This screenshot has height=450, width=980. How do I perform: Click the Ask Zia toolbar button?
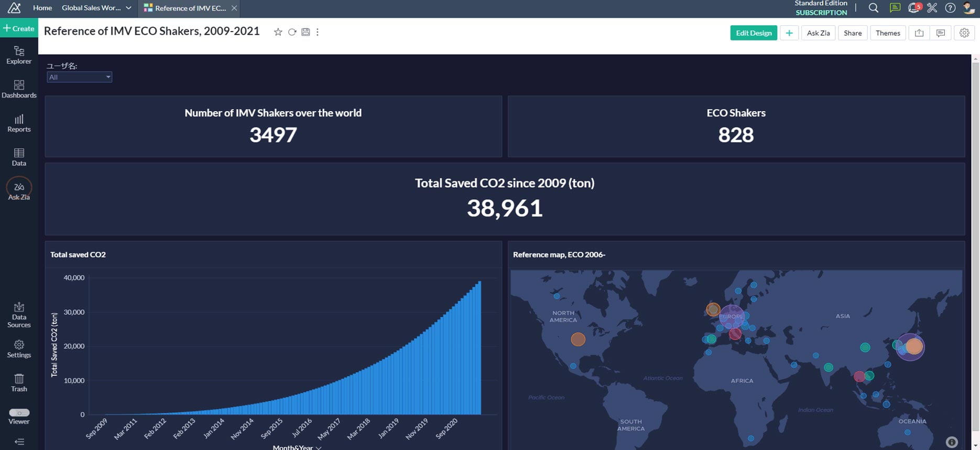[818, 33]
